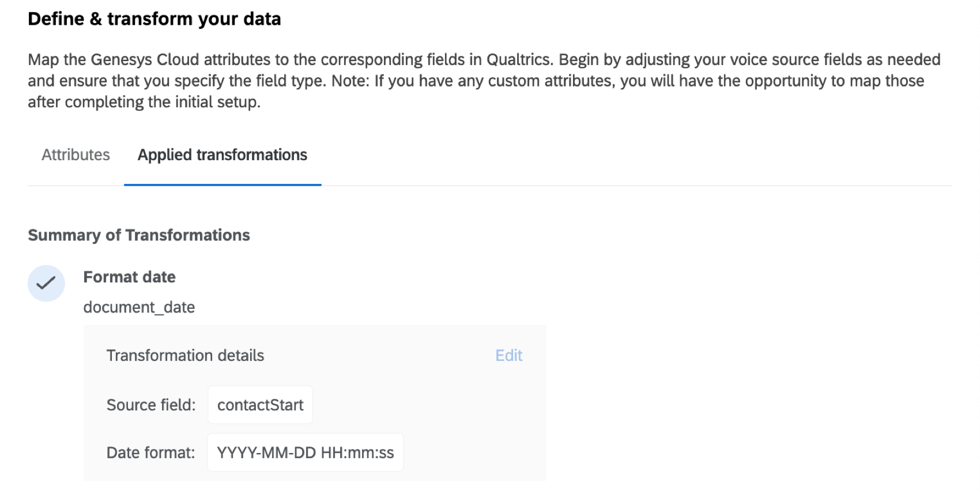Select the document_date field name
Screen dimensions: 980x498
139,307
